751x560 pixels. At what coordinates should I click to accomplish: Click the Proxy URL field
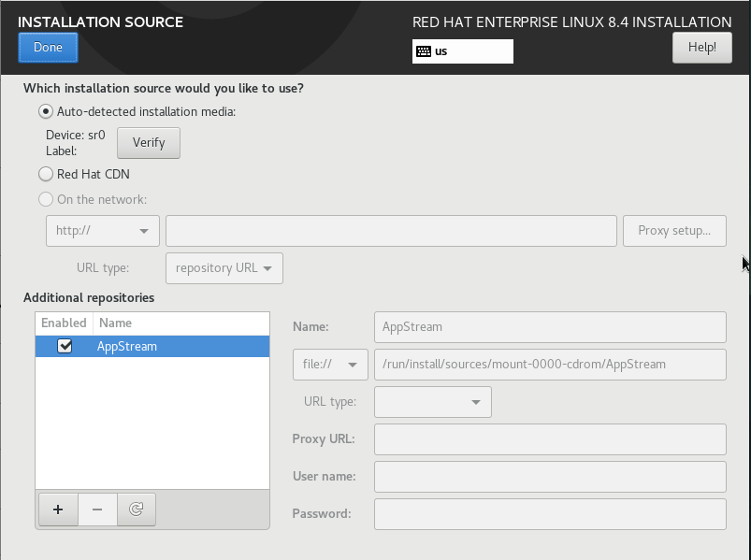550,438
